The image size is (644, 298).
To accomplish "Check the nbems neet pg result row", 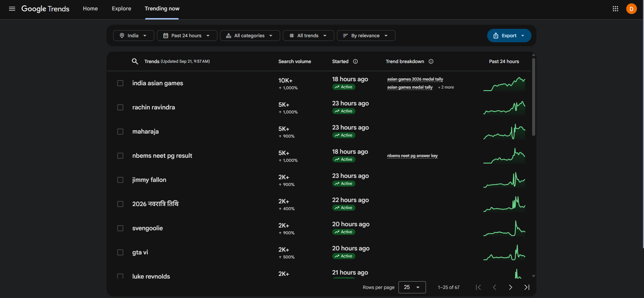I will click(x=120, y=156).
